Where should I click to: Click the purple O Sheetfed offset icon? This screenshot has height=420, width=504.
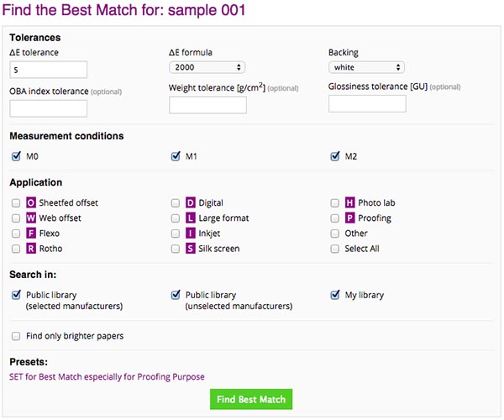tap(31, 202)
